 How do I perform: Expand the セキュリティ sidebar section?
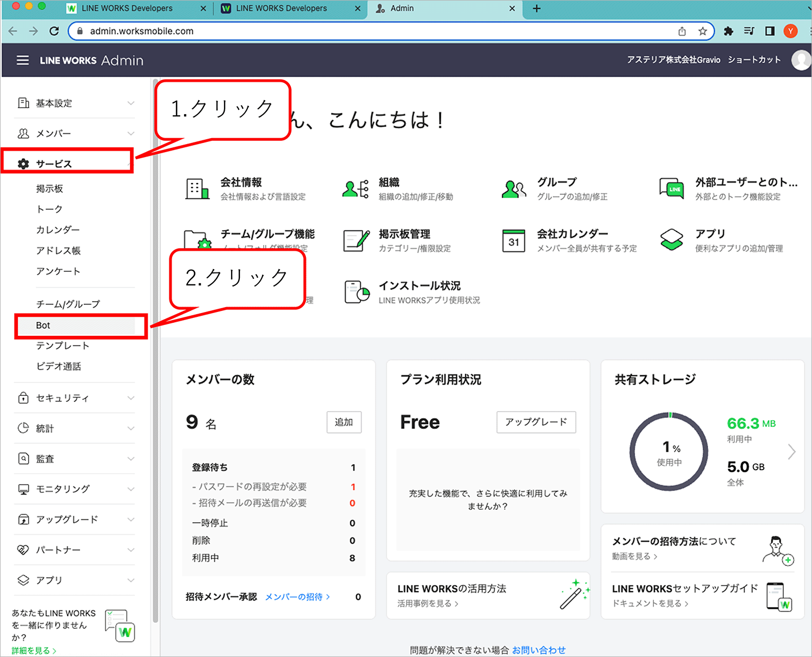tap(130, 398)
